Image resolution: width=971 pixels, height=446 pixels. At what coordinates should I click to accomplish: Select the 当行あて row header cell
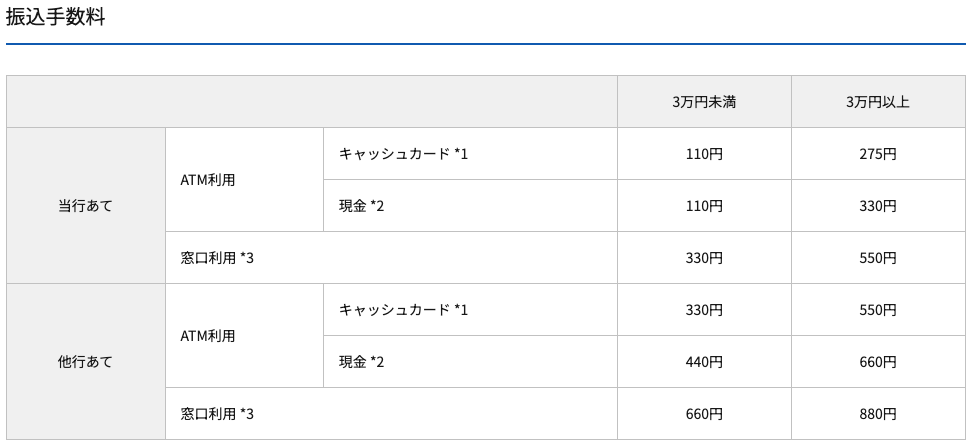pos(86,206)
